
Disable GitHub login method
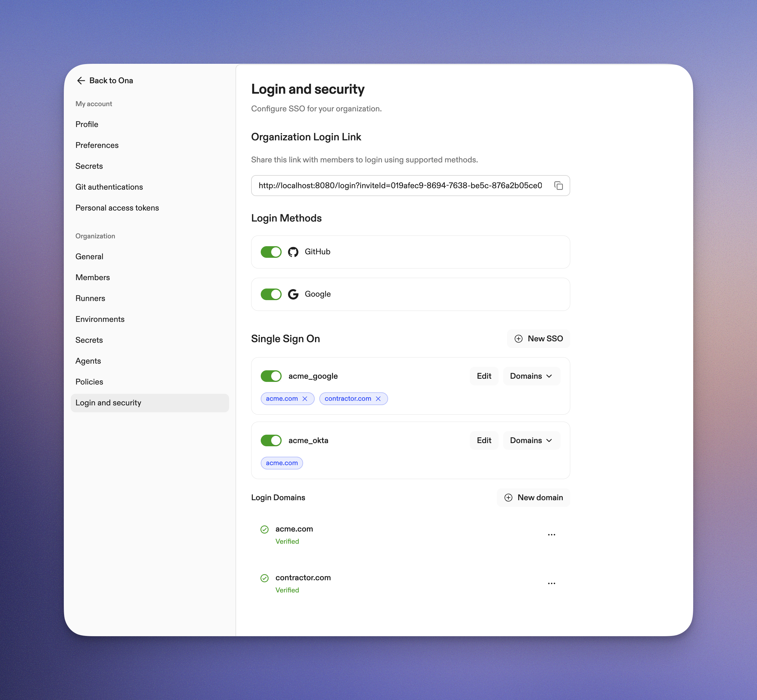(271, 252)
